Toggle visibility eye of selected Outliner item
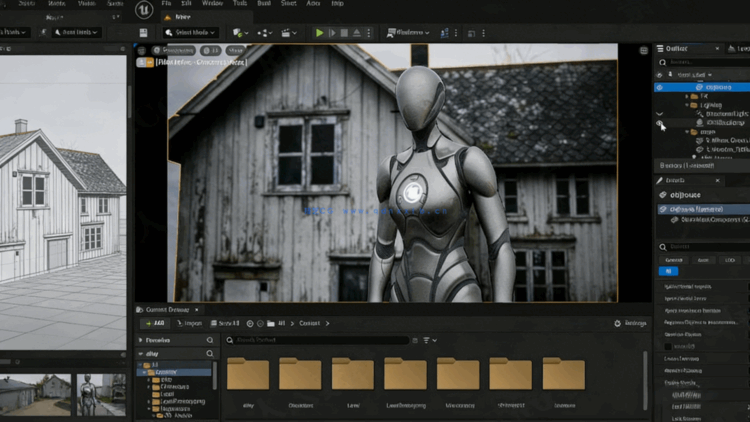750x422 pixels. point(659,87)
